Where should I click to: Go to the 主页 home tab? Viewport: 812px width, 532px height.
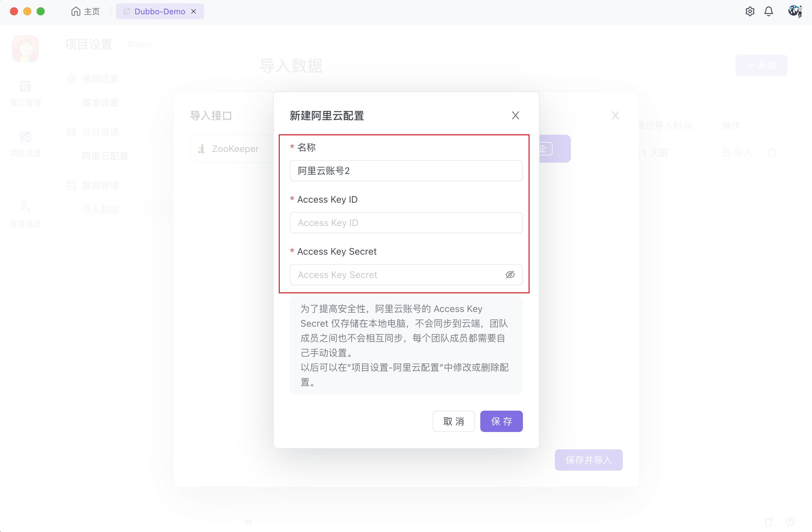pos(85,12)
